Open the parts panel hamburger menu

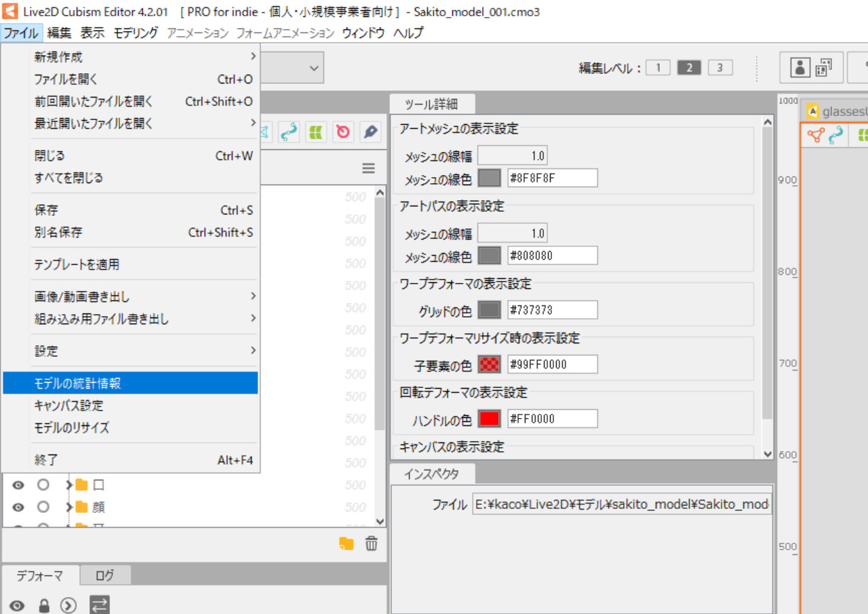(368, 168)
